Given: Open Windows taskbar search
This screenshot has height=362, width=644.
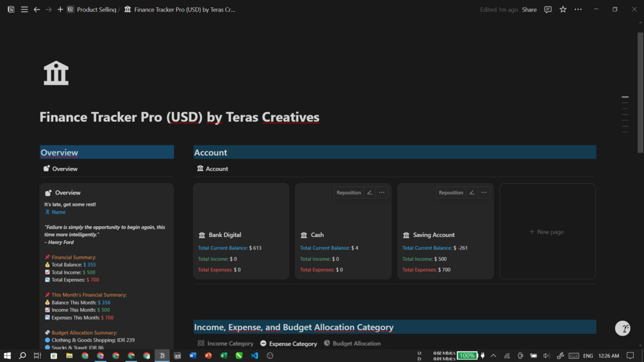Looking at the screenshot, I should (x=22, y=356).
